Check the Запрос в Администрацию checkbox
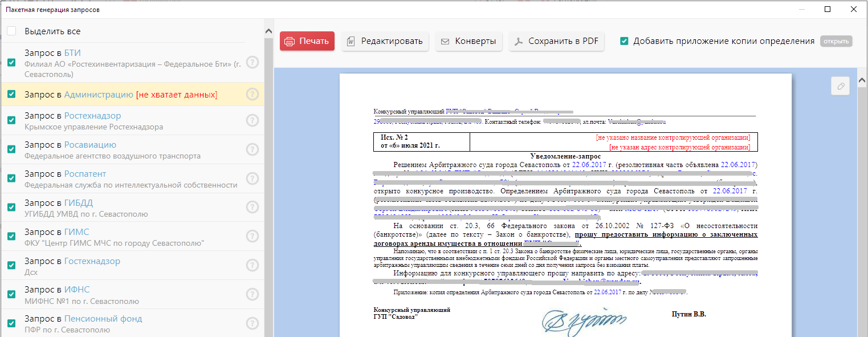 (11, 95)
